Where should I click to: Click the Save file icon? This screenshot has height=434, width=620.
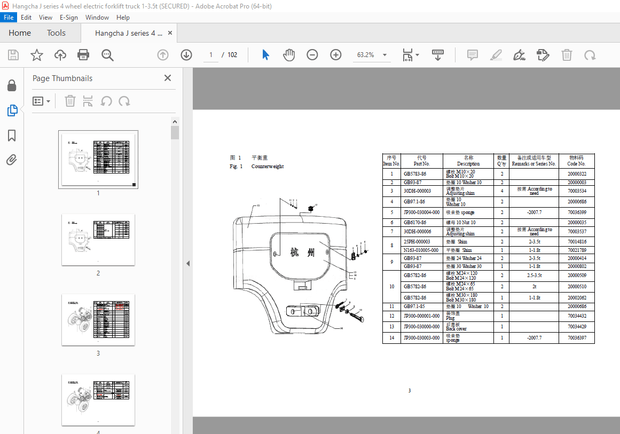coord(13,55)
